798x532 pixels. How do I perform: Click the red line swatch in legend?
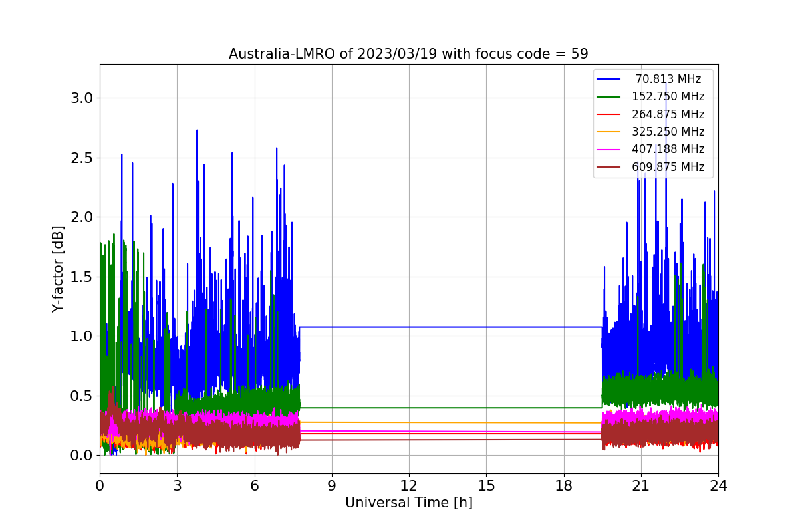tap(608, 114)
